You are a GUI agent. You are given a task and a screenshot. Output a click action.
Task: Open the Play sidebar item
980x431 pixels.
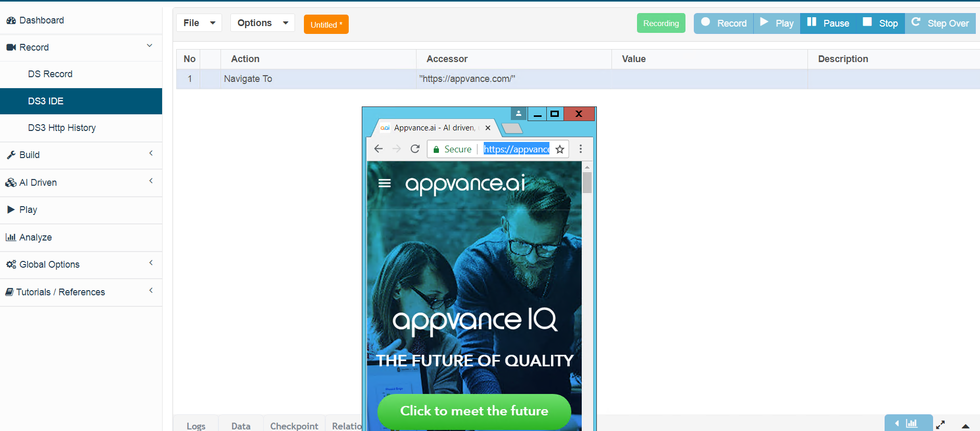81,210
